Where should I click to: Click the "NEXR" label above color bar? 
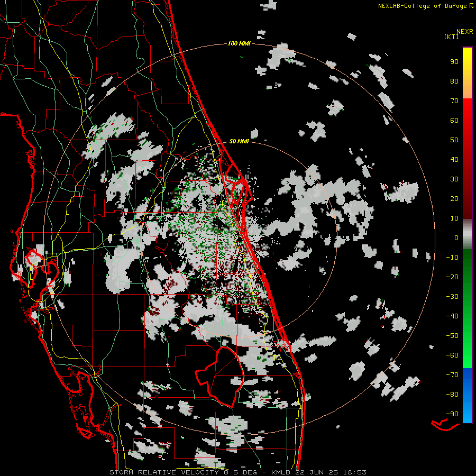pos(465,32)
